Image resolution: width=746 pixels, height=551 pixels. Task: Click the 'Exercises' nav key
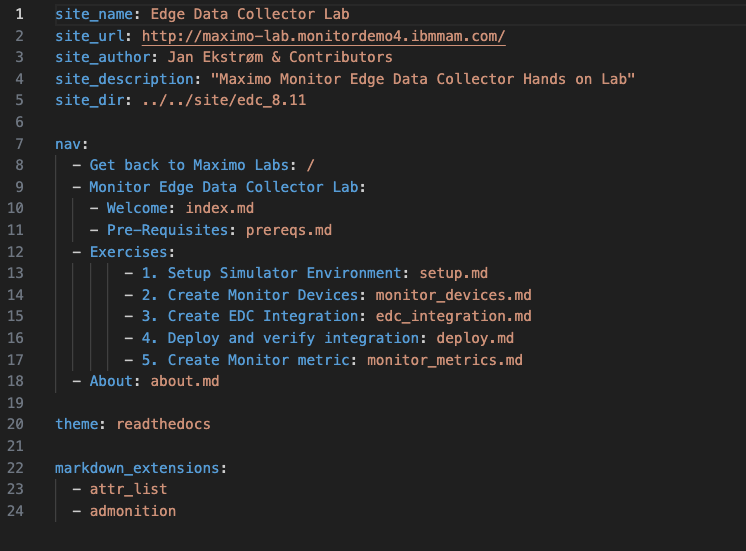(x=128, y=252)
